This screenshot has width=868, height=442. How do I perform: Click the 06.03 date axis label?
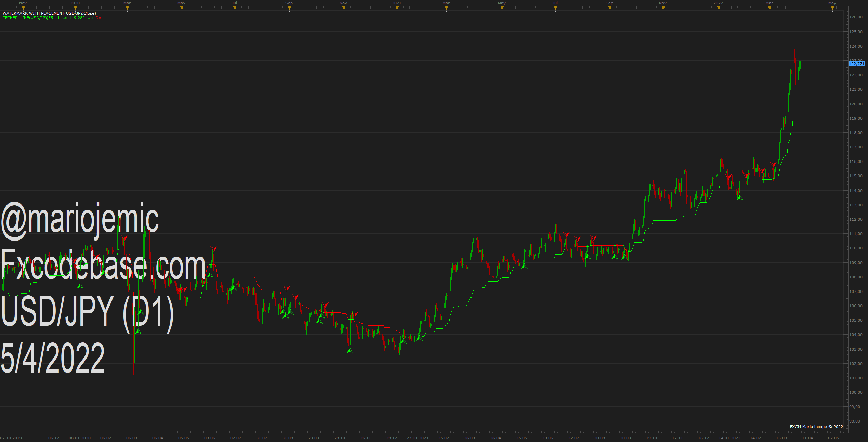132,438
